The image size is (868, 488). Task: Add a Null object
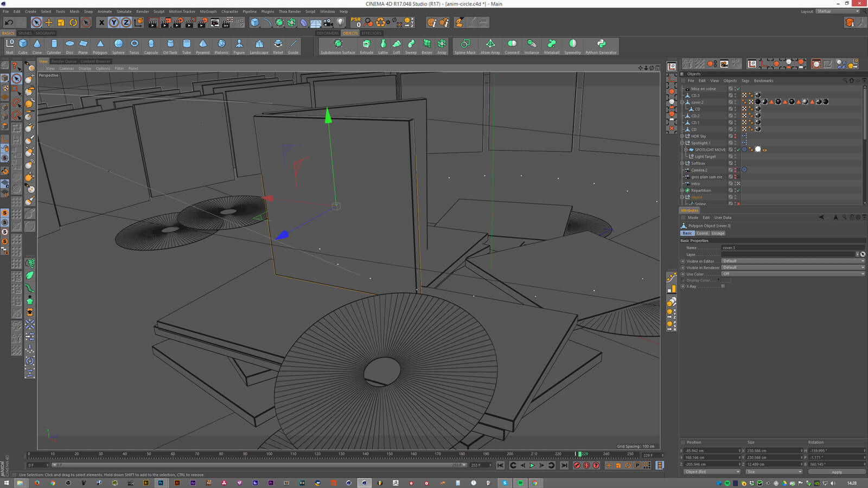pos(10,47)
